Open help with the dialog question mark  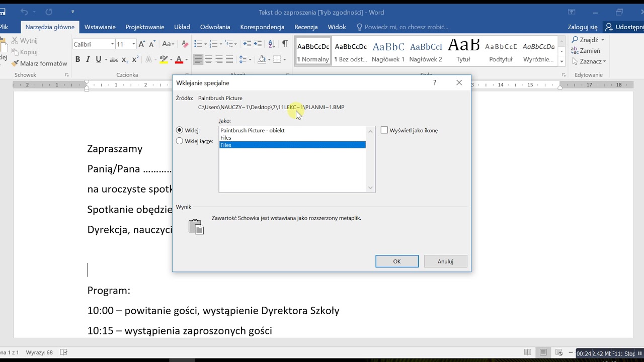pos(435,82)
